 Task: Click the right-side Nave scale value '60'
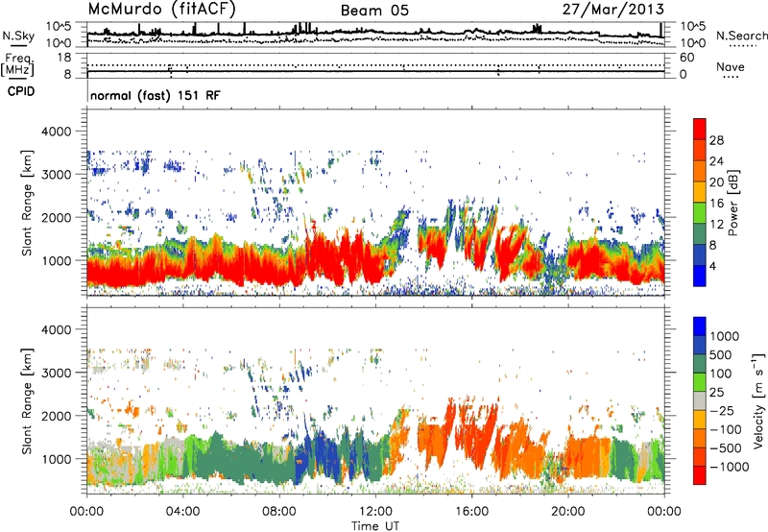686,58
